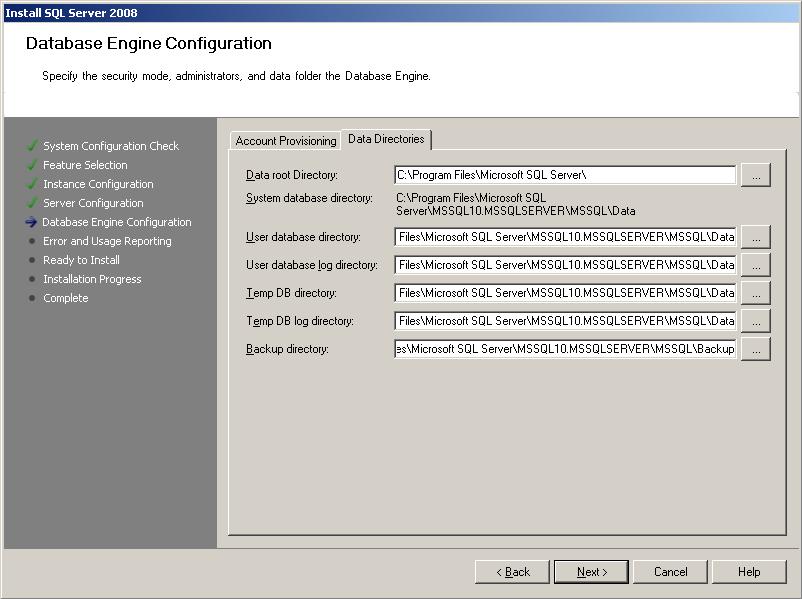The image size is (802, 599).
Task: Click the Backup directory field
Action: (565, 349)
